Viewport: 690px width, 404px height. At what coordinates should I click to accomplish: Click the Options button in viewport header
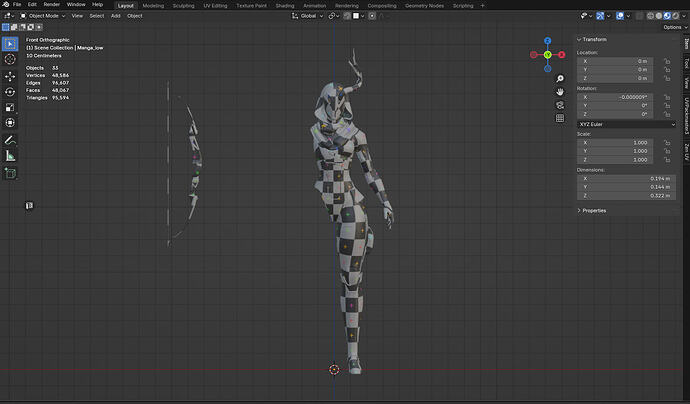pyautogui.click(x=672, y=27)
